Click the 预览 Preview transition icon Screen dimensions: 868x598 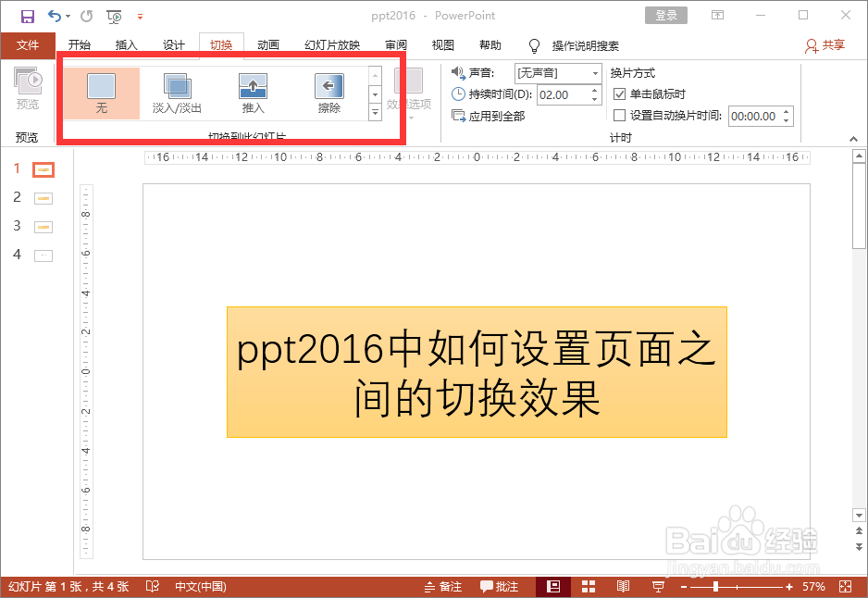[28, 89]
